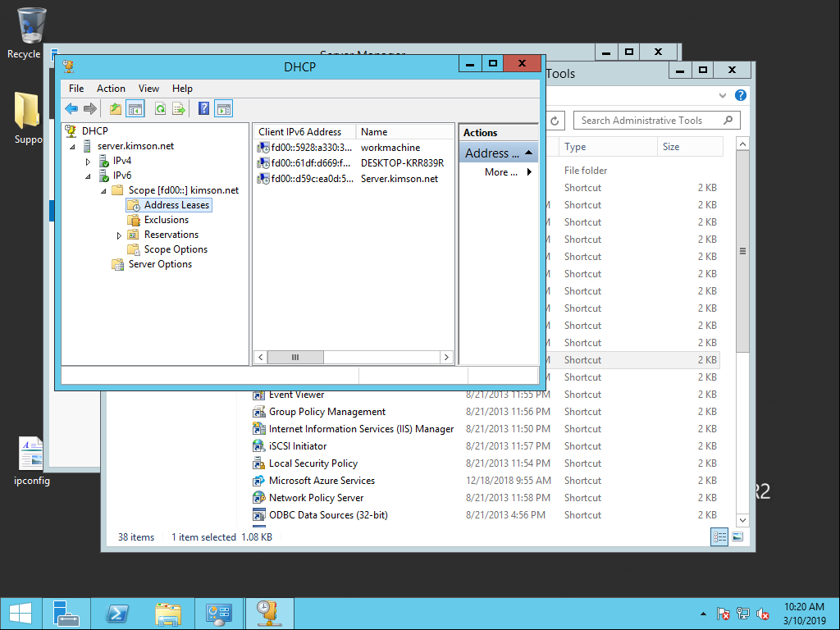The width and height of the screenshot is (840, 630).
Task: Click scroll down arrow in Administrative Tools
Action: coord(742,519)
